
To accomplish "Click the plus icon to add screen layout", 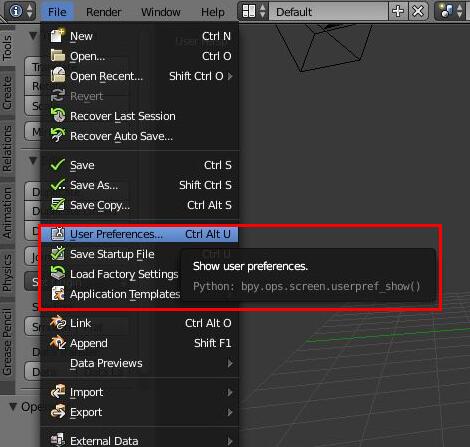I will [x=398, y=12].
